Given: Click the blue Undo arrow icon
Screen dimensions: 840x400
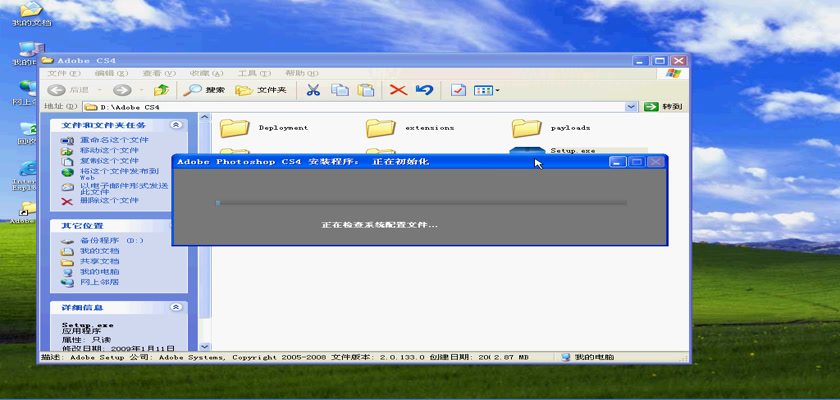Looking at the screenshot, I should (x=424, y=90).
